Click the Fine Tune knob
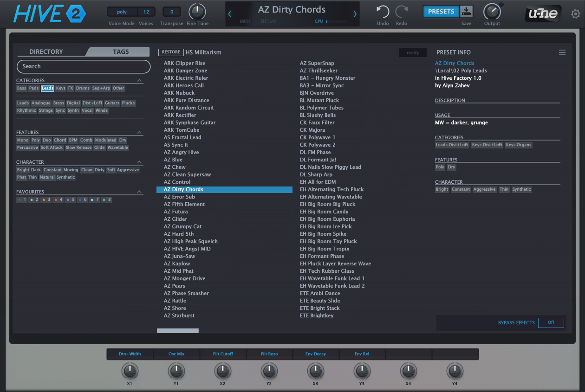The image size is (585, 392). [x=197, y=12]
